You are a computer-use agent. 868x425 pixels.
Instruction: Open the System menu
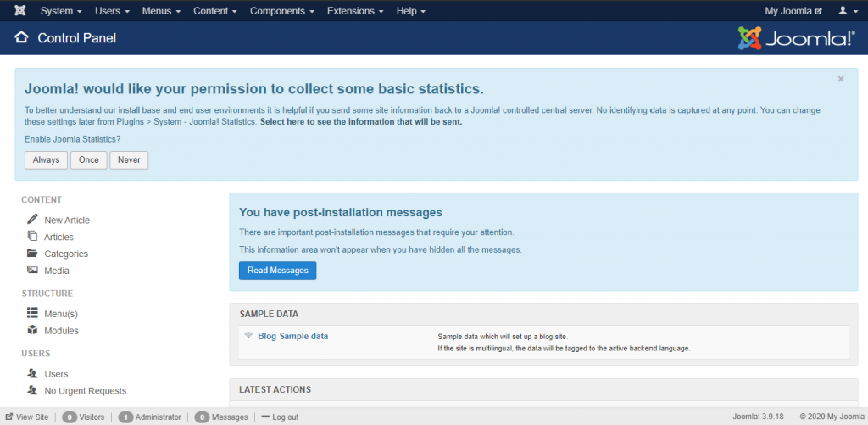tap(61, 11)
